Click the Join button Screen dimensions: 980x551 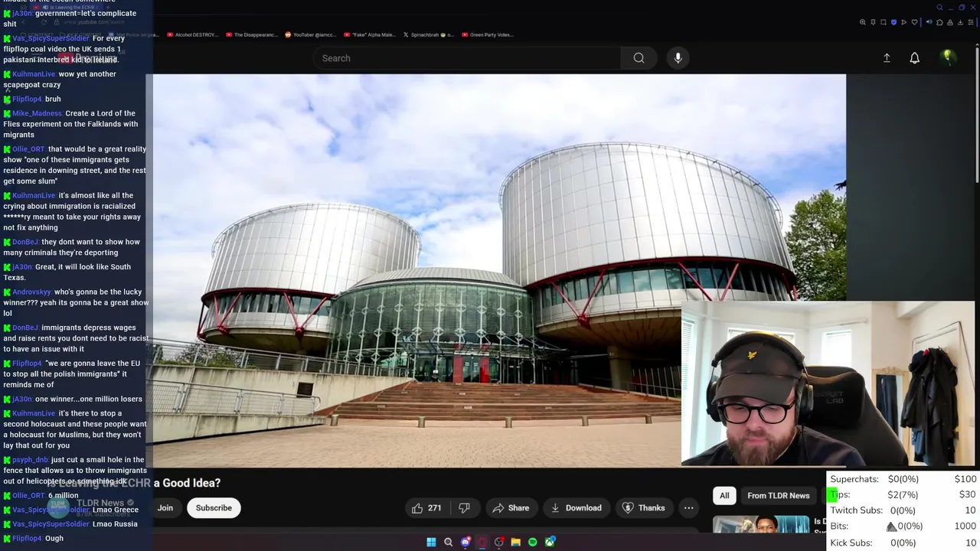[x=165, y=508]
